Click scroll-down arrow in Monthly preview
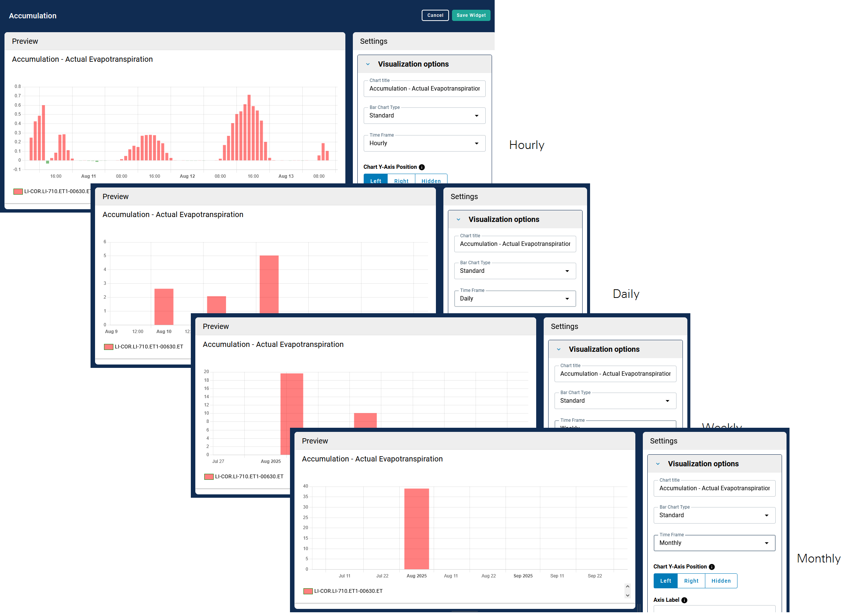849x616 pixels. point(627,595)
